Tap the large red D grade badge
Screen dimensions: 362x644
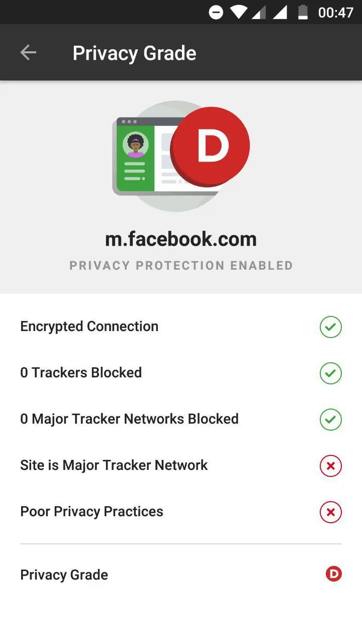212,145
